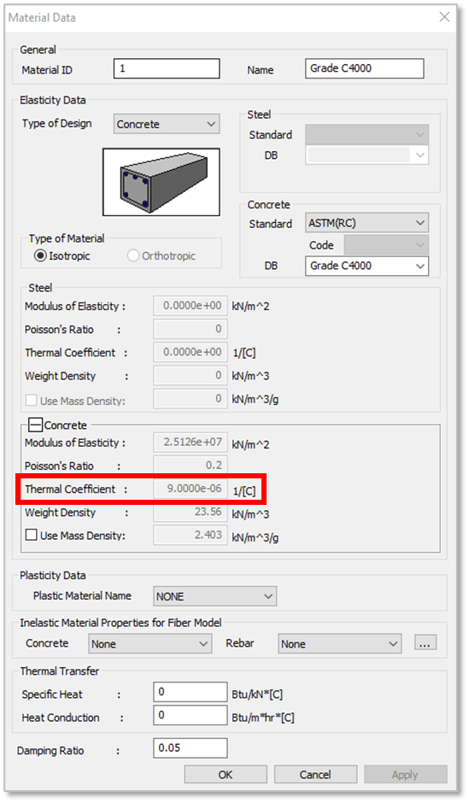Click the Cancel button

coord(315,774)
